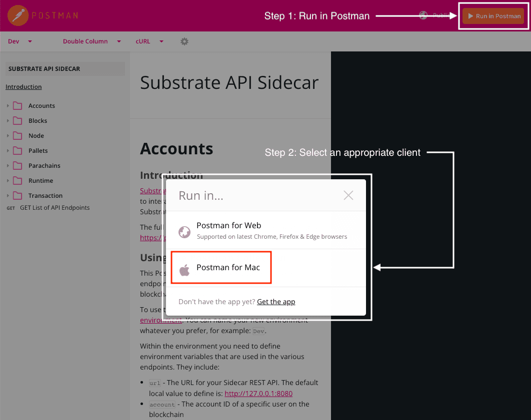Image resolution: width=531 pixels, height=420 pixels.
Task: Click the globe icon beside Postman for Web
Action: point(183,232)
